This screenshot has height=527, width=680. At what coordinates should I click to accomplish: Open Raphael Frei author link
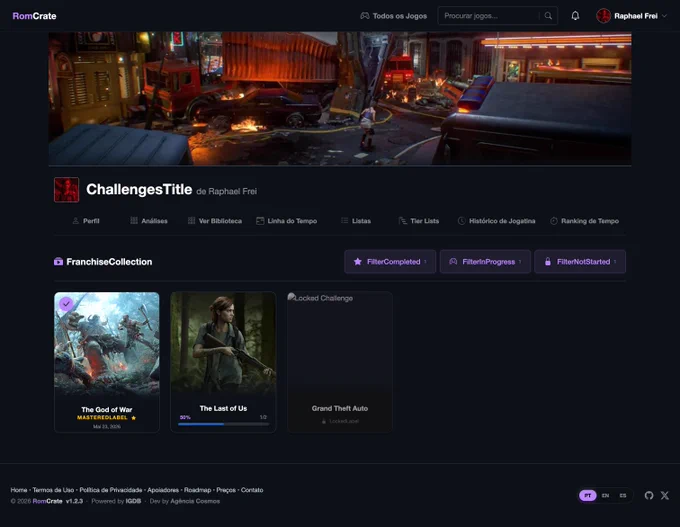[232, 191]
